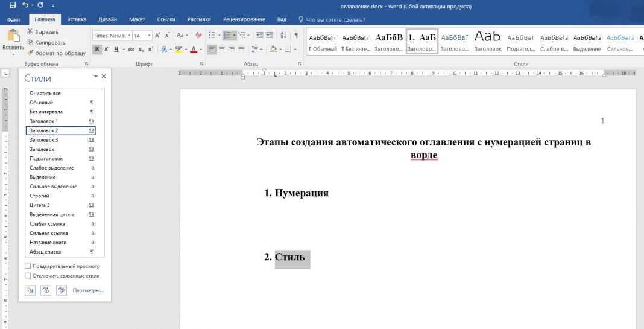Switch to the Дизайн tab
The width and height of the screenshot is (644, 329).
(107, 19)
